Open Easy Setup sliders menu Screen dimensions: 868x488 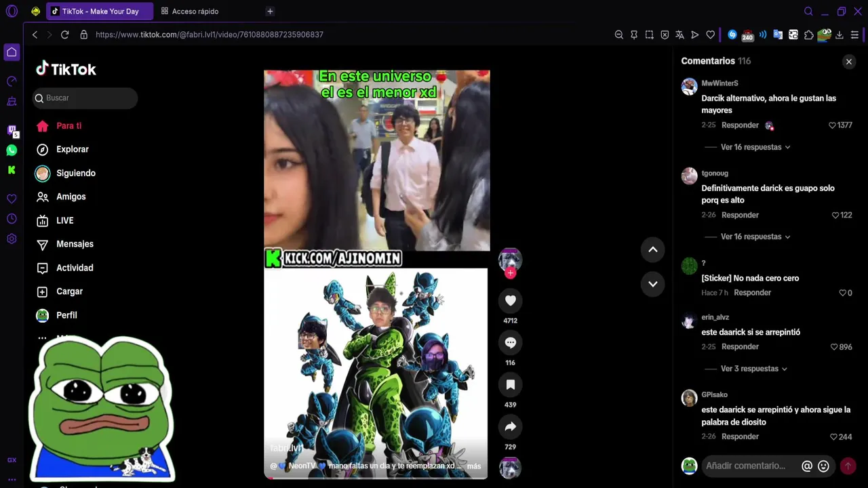[854, 35]
